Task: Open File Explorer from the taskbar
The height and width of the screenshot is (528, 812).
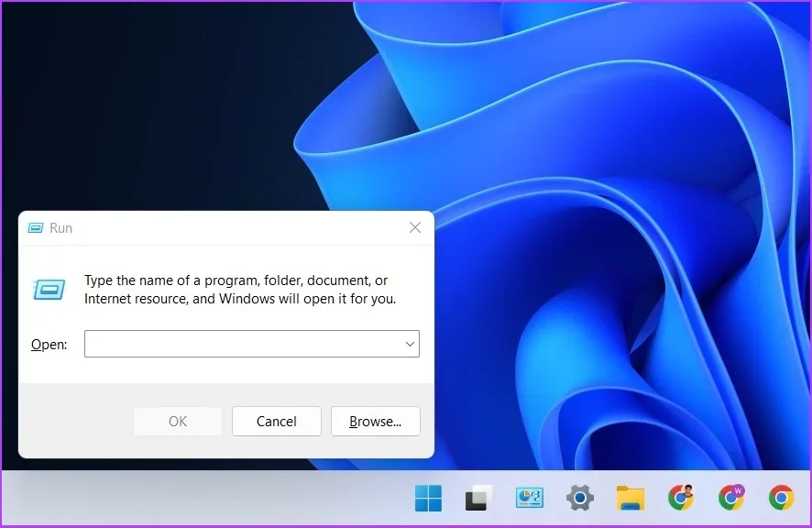Action: [x=630, y=497]
